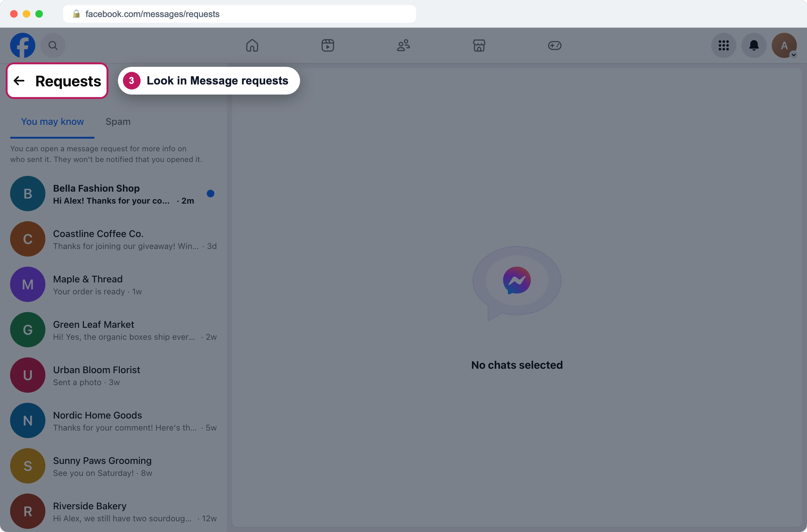Viewport: 807px width, 532px height.
Task: Click the Urban Bloom Florist U avatar
Action: (28, 375)
